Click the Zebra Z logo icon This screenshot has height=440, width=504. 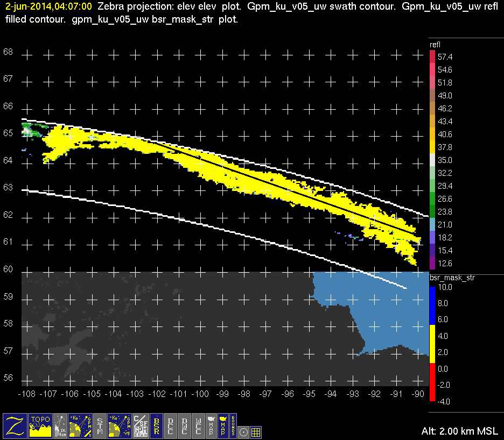click(x=15, y=425)
